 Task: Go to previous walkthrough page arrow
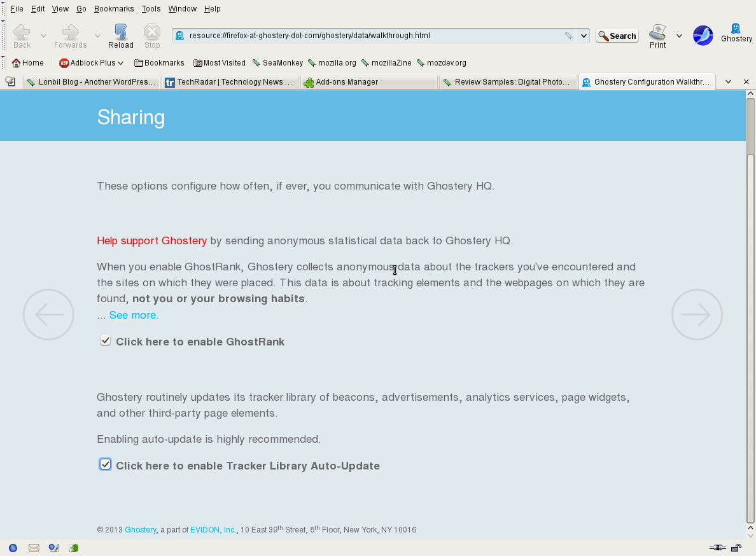(48, 315)
